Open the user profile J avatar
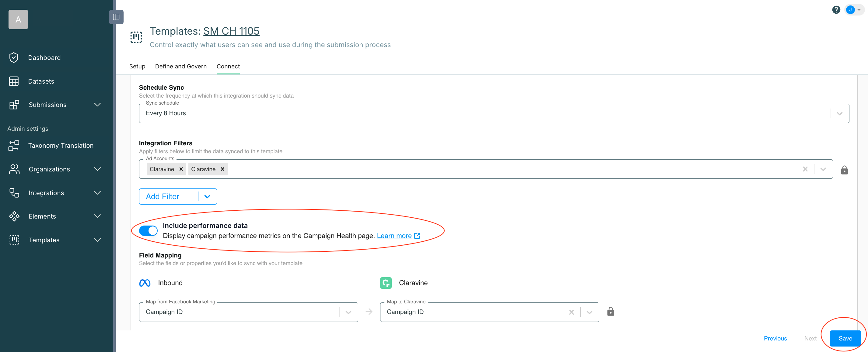 click(x=850, y=10)
